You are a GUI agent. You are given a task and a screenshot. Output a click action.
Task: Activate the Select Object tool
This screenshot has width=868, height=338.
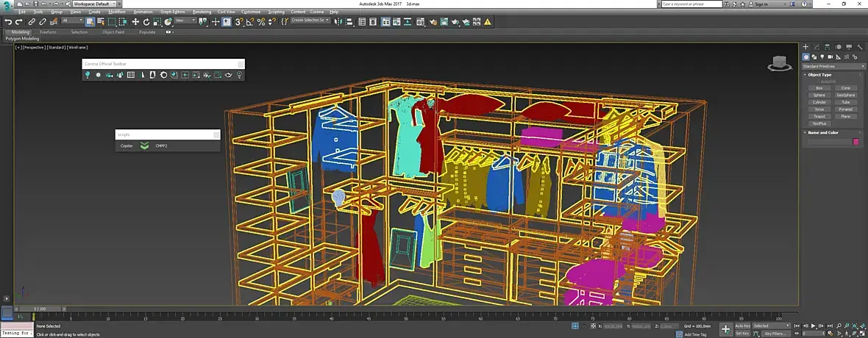point(90,21)
